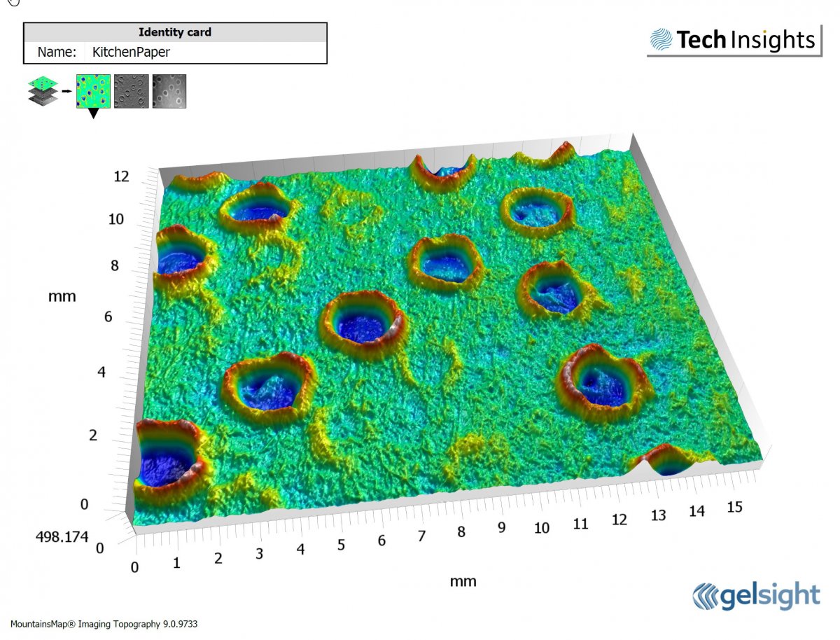Click the Name: label in the identity card
The image size is (840, 640).
click(x=56, y=52)
